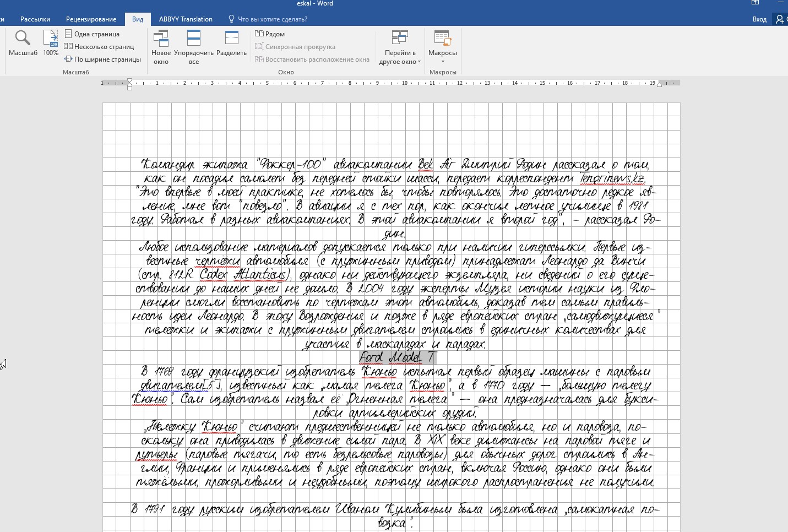Click the lightbulb Tell Me icon
The image size is (788, 532).
[232, 19]
